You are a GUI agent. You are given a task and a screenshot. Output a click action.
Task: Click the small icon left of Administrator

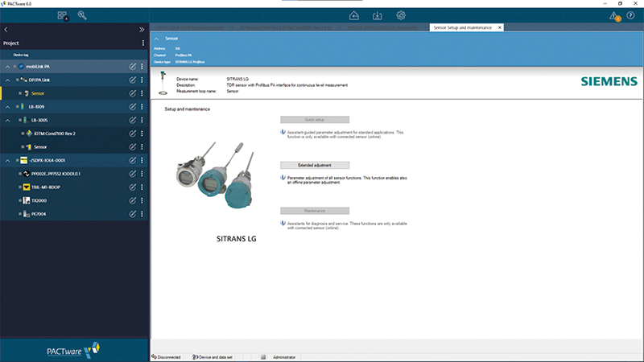(x=263, y=357)
